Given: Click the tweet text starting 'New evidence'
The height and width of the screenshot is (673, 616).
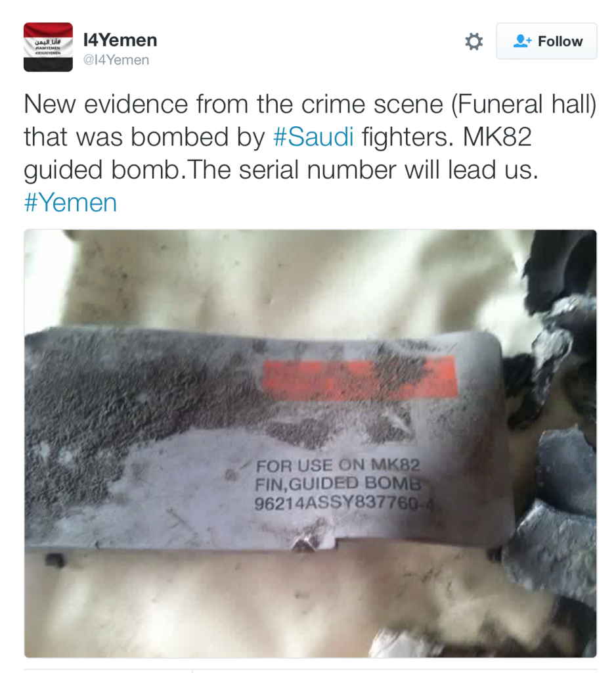Looking at the screenshot, I should [x=310, y=153].
